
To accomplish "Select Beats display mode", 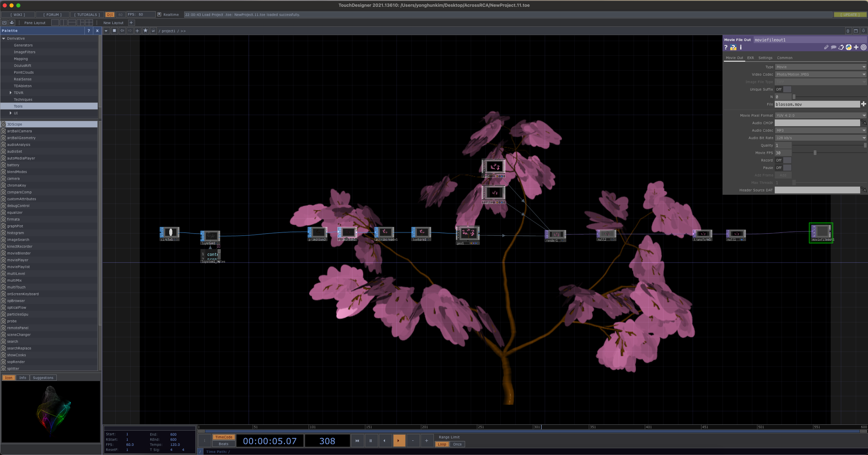I will [x=224, y=444].
